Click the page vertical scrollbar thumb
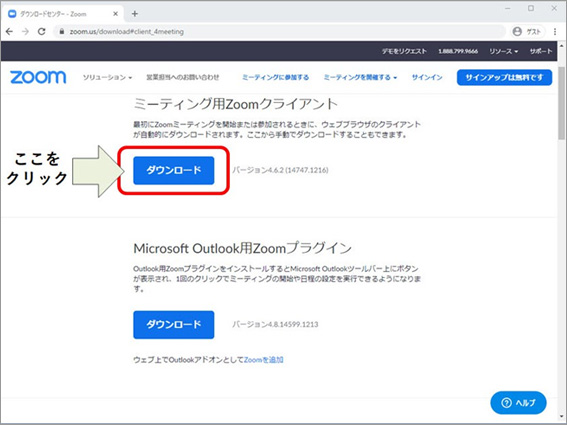 point(562,103)
